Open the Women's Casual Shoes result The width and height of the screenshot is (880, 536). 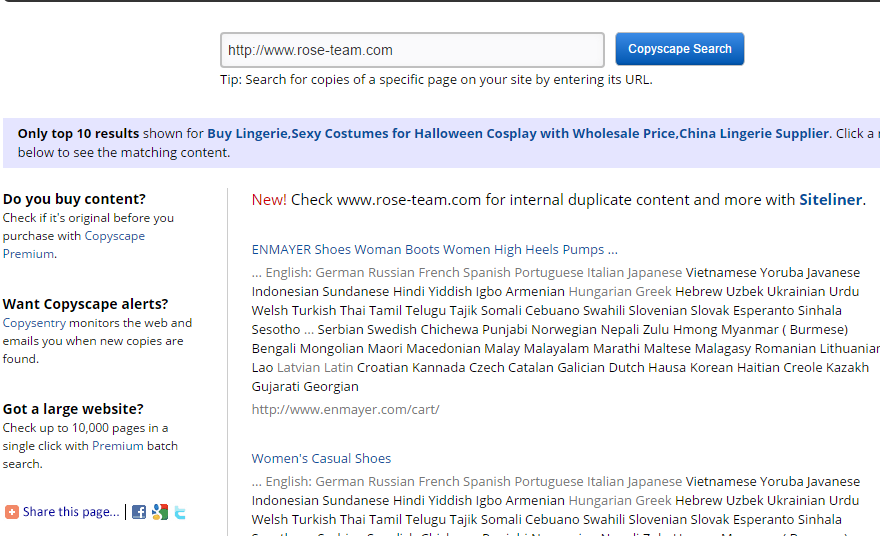321,459
